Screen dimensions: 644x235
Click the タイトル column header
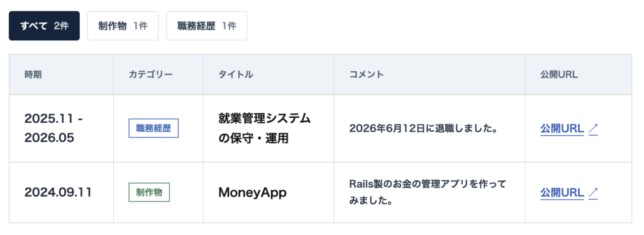point(236,75)
